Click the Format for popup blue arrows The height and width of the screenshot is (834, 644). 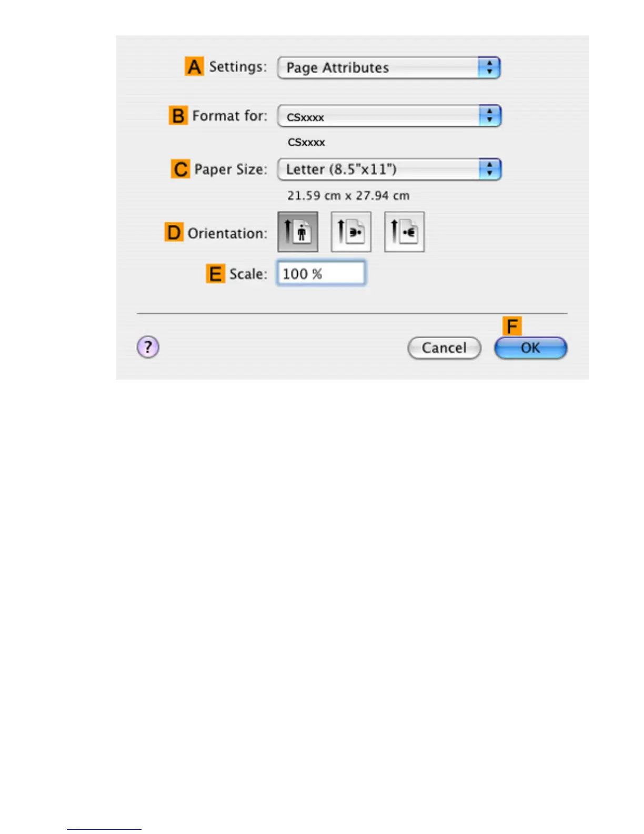[490, 116]
